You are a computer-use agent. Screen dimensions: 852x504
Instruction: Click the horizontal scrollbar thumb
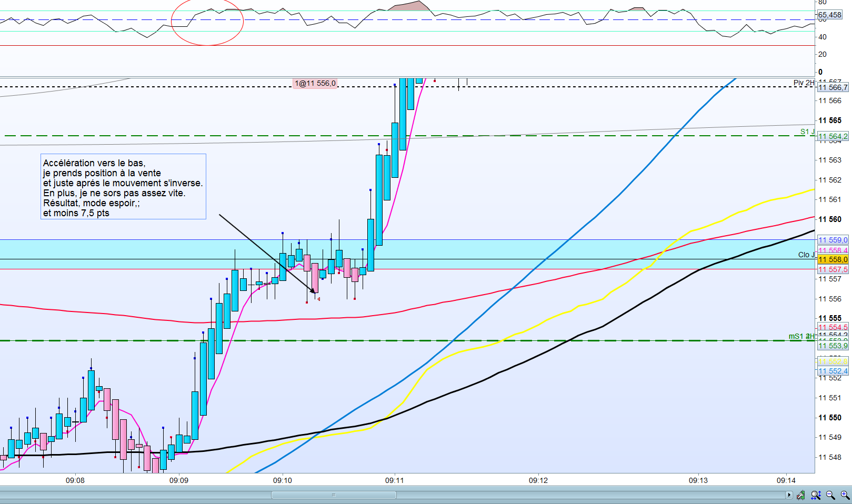point(334,495)
